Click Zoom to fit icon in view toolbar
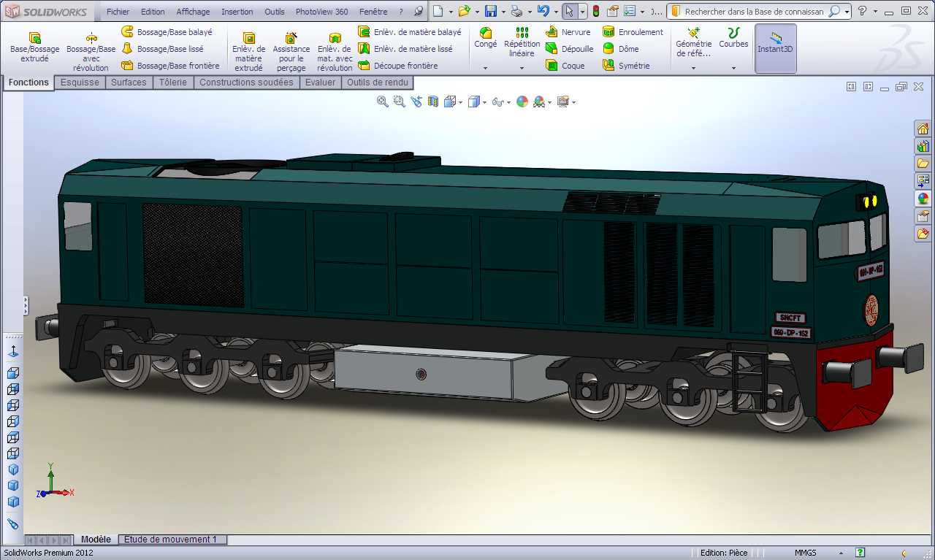This screenshot has height=560, width=935. tap(382, 101)
